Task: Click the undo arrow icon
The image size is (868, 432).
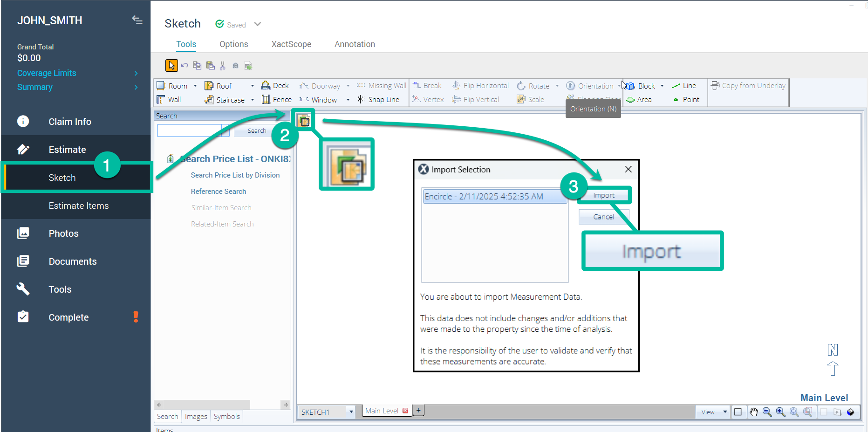Action: (185, 66)
